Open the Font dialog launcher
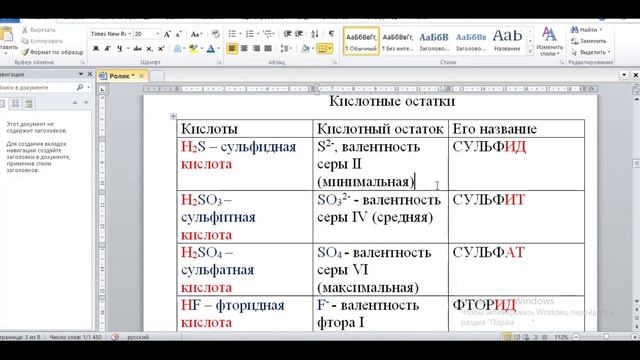Image resolution: width=640 pixels, height=360 pixels. [x=219, y=62]
